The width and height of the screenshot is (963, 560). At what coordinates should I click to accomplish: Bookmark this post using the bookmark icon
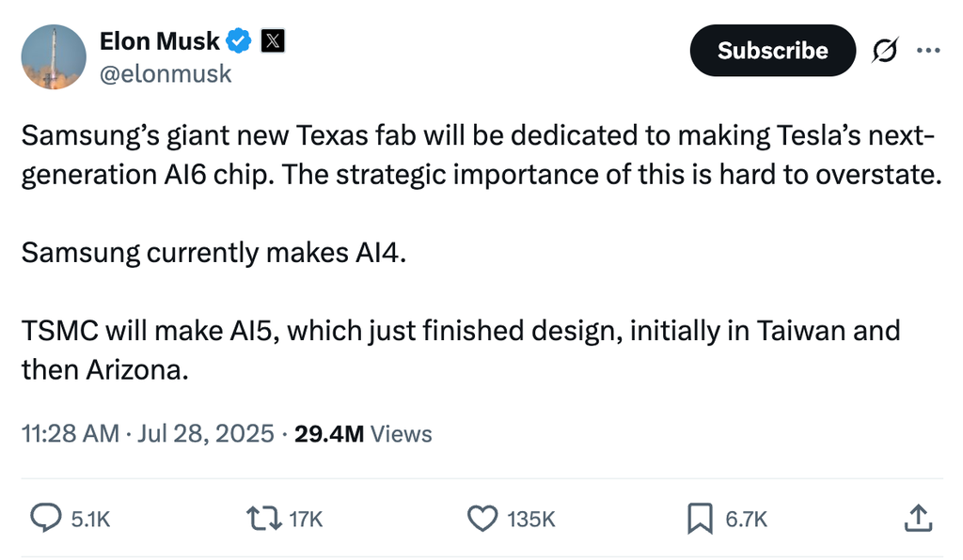700,518
